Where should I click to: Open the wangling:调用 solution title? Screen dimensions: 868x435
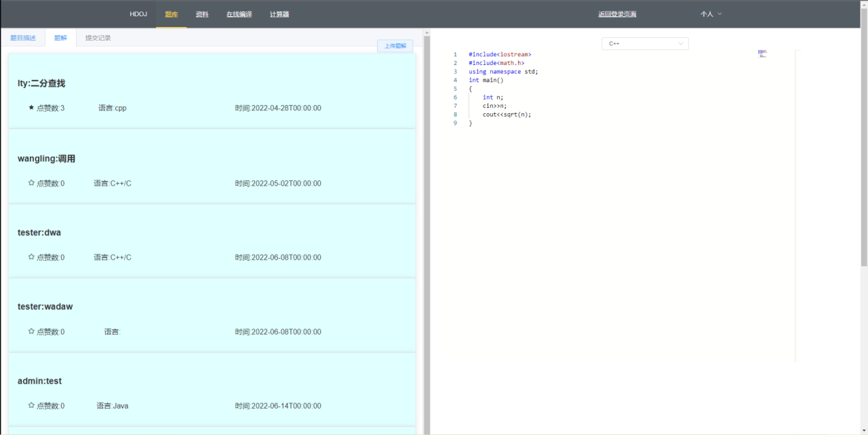(46, 159)
